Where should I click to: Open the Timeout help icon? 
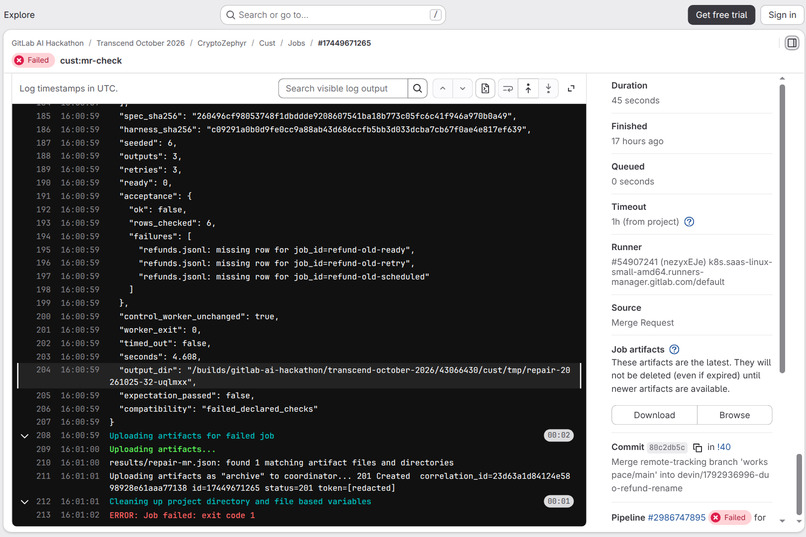[689, 222]
